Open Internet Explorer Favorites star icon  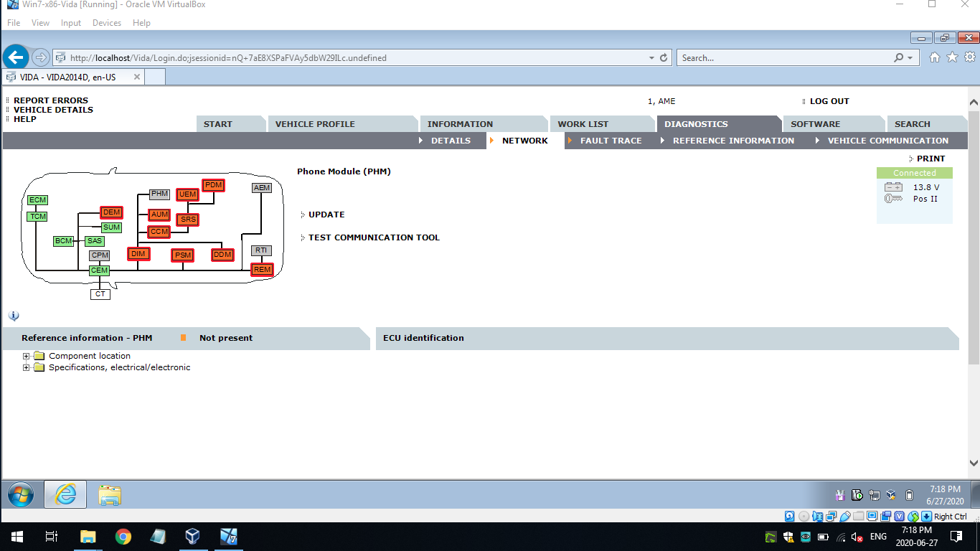(x=952, y=57)
